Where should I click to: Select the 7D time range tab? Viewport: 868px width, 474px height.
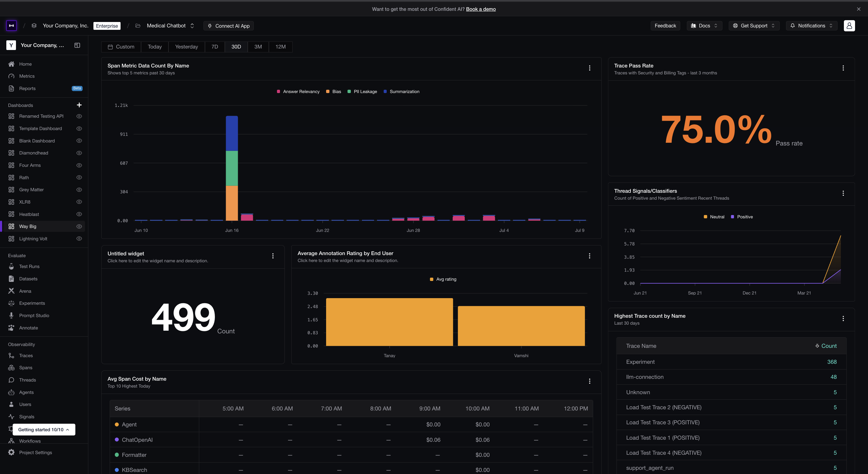[215, 47]
